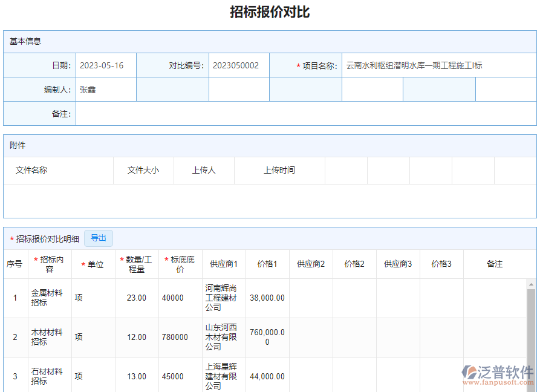Click the 导出 export button
The height and width of the screenshot is (392, 540).
point(99,238)
